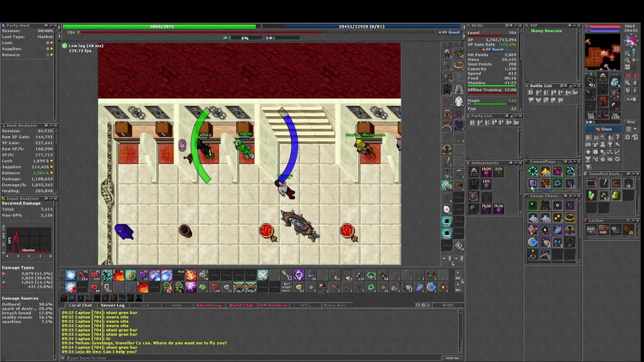Screen dimensions: 644x362
Task: Click the speech bubble filter in Battle List
Action: [x=531, y=100]
